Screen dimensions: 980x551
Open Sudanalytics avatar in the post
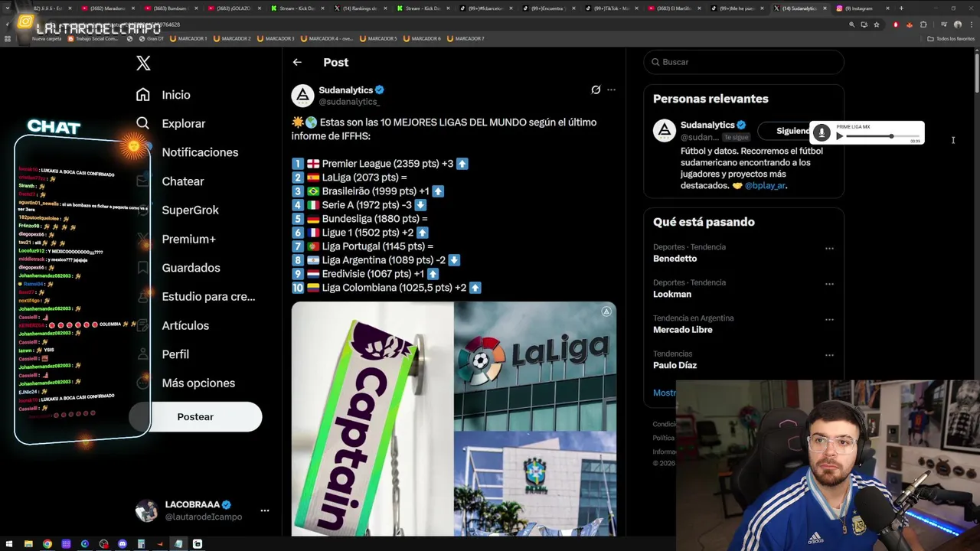(x=302, y=96)
